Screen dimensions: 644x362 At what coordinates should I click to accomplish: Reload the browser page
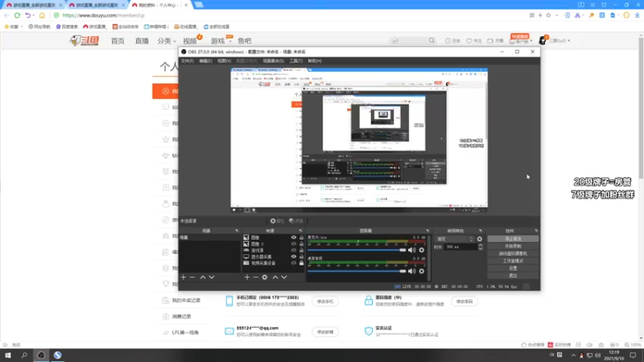point(17,15)
